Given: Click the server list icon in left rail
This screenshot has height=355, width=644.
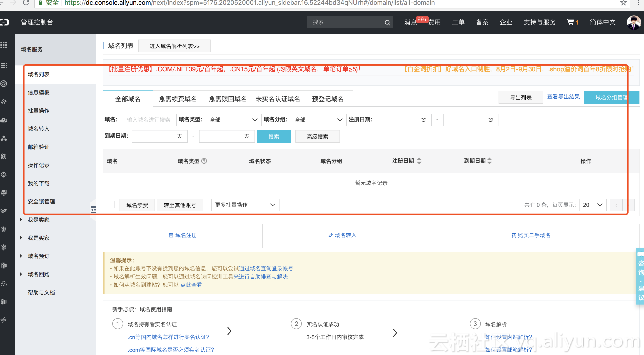Looking at the screenshot, I should coord(3,65).
